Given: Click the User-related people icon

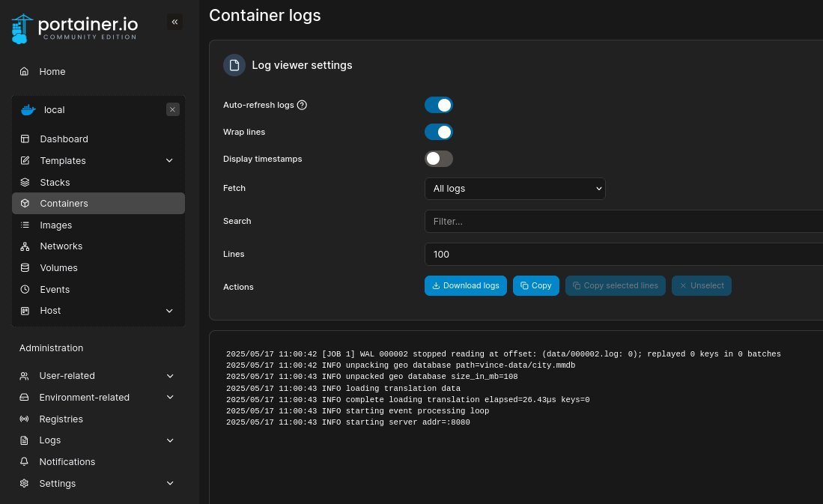Looking at the screenshot, I should 24,376.
